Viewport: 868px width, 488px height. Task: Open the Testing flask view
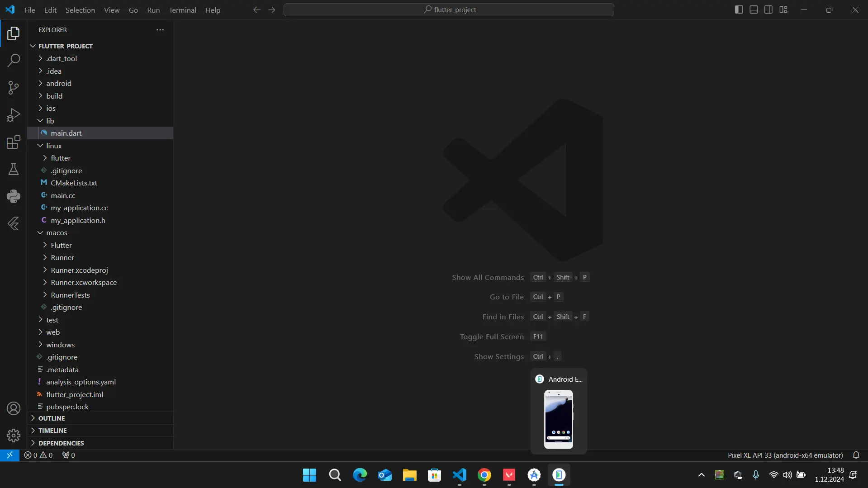pyautogui.click(x=14, y=169)
